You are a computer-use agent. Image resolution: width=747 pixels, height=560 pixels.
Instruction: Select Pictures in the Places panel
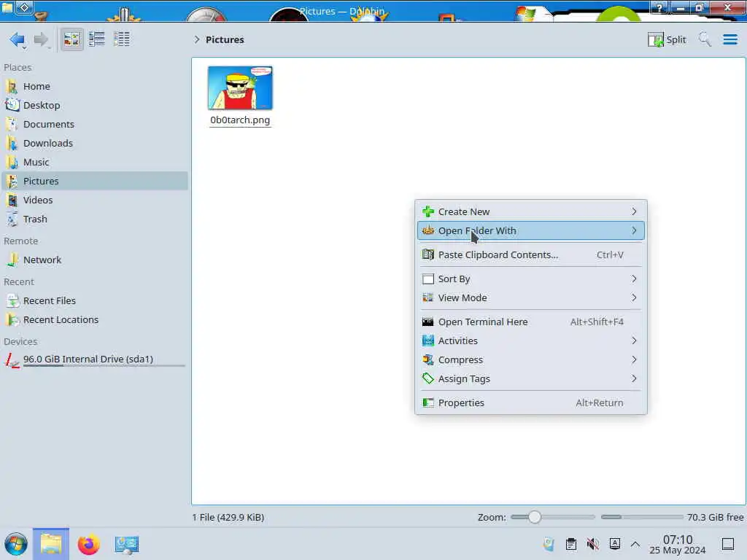click(x=96, y=181)
